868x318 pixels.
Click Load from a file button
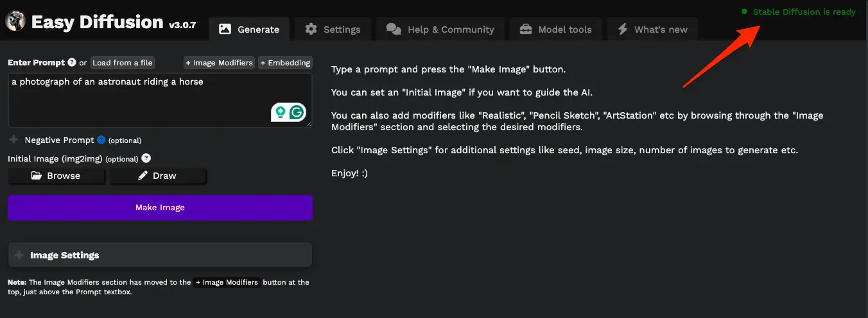122,62
